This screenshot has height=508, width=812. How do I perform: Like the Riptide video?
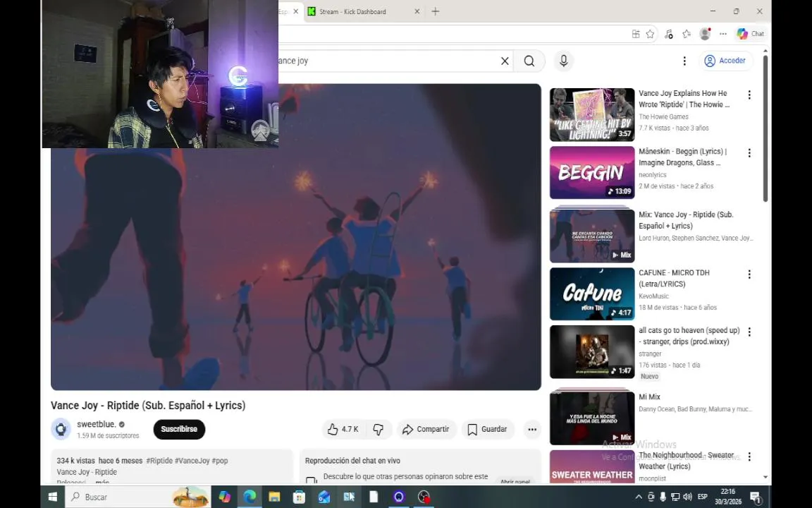point(343,429)
